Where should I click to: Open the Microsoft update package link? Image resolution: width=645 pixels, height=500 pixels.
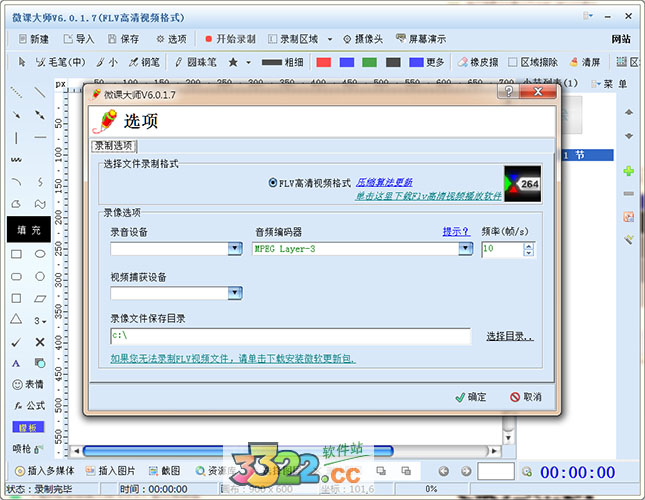(x=233, y=359)
